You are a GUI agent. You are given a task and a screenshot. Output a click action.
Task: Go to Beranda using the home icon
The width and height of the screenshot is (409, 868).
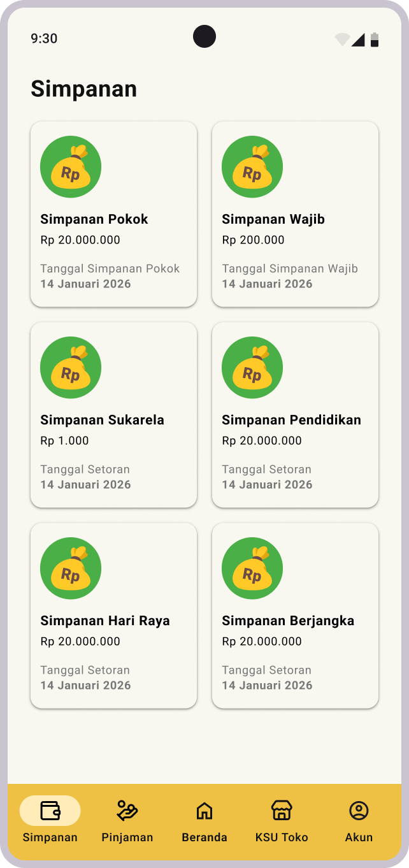tap(204, 811)
